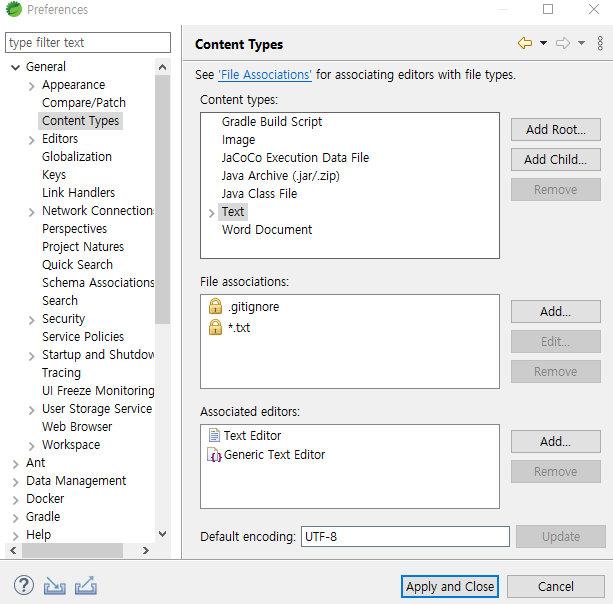Click the Spring leaf Preferences window icon
Screen dimensions: 613x604
coord(14,9)
